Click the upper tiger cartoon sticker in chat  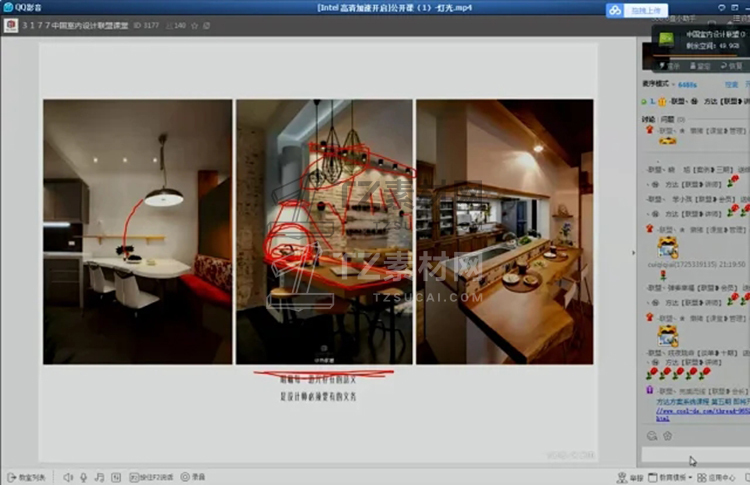coord(668,248)
